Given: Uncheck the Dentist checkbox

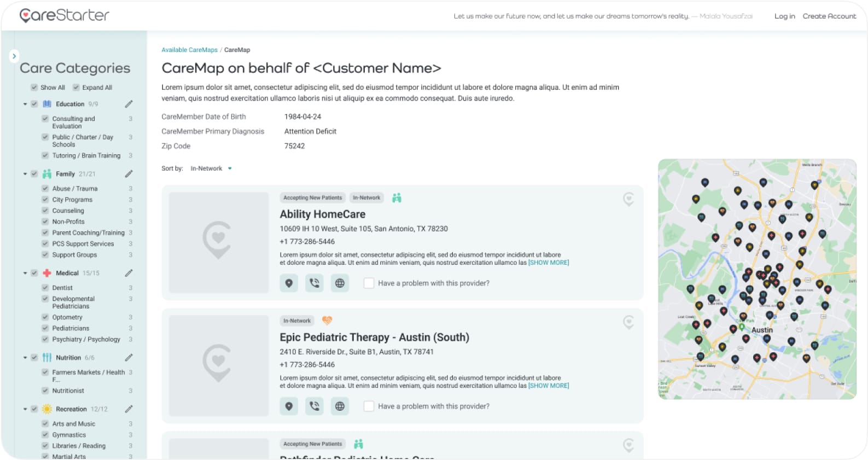Looking at the screenshot, I should [x=45, y=288].
